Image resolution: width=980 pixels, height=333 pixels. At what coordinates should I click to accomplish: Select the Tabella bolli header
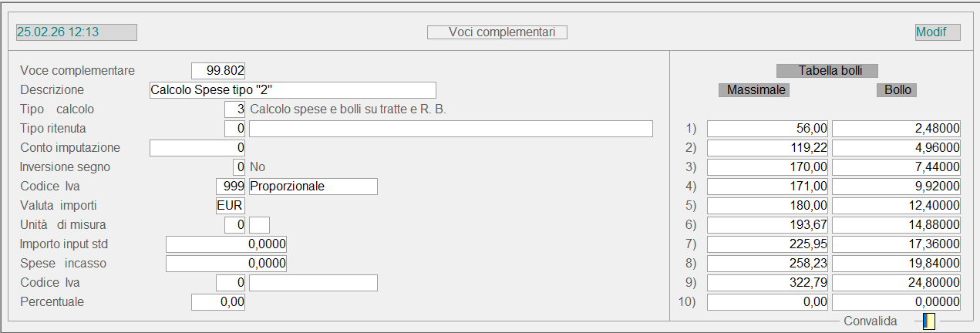[x=827, y=70]
